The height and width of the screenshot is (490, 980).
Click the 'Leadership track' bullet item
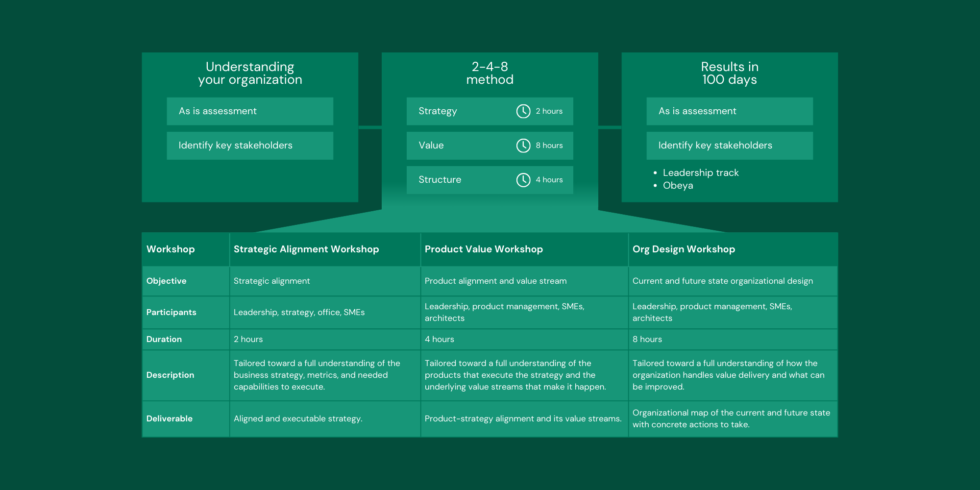[x=701, y=172]
